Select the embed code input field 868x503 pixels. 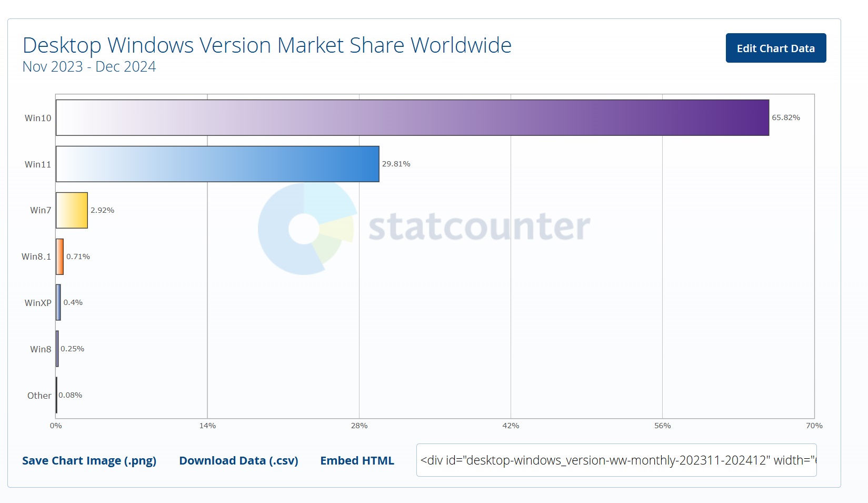[x=616, y=460]
